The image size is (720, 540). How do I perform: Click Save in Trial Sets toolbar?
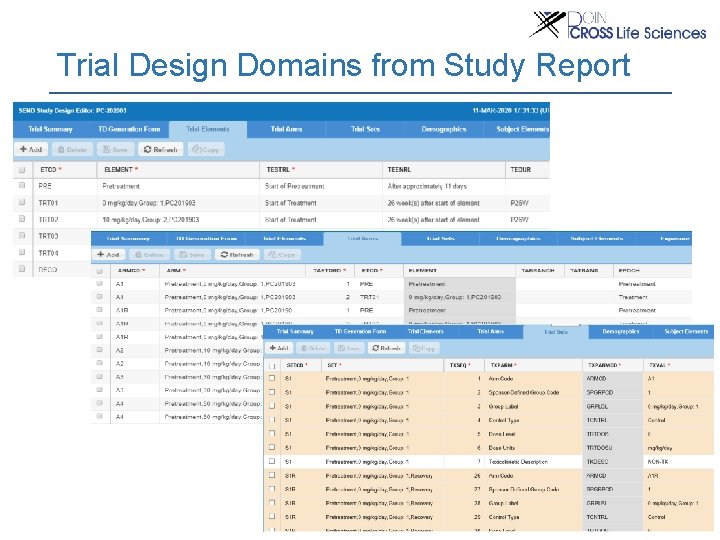(x=349, y=348)
